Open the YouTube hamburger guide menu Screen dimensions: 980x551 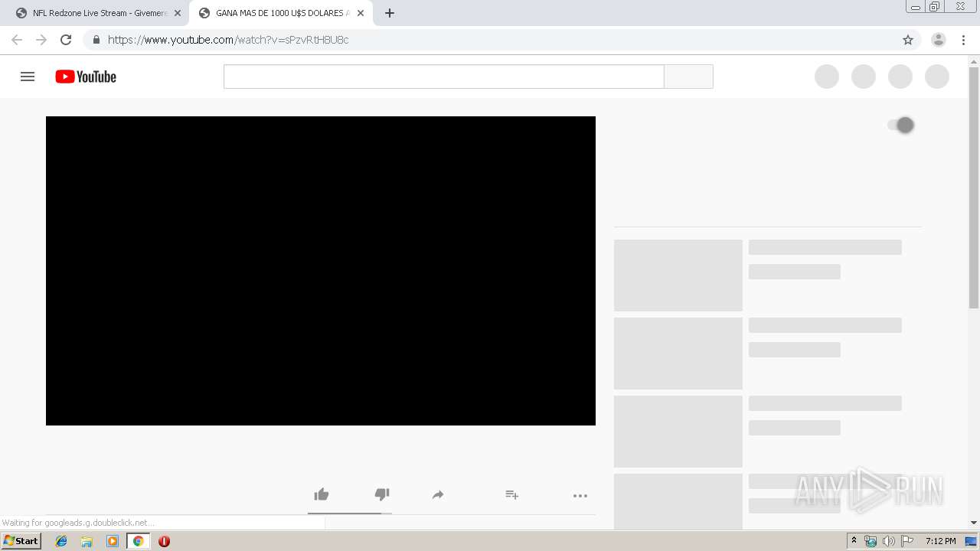[28, 77]
